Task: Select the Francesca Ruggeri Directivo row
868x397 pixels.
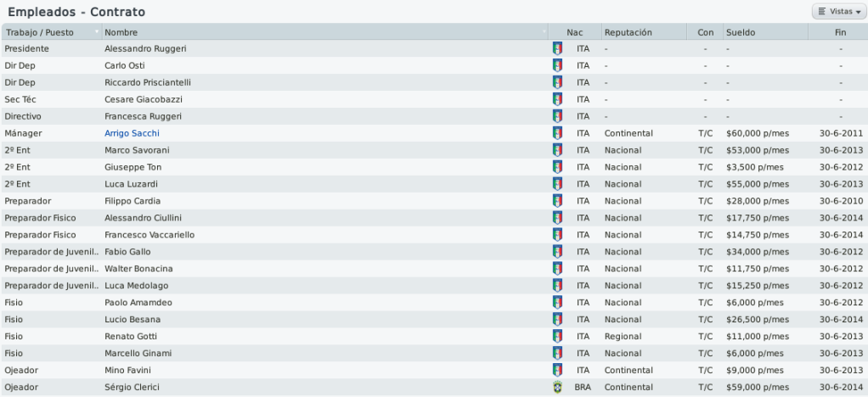Action: click(434, 116)
